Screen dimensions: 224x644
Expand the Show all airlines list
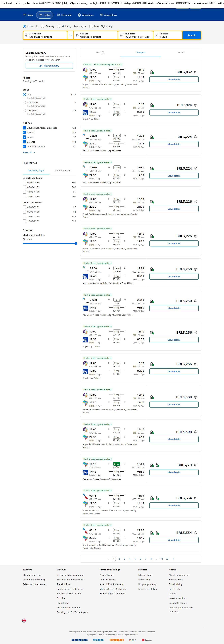click(x=29, y=152)
